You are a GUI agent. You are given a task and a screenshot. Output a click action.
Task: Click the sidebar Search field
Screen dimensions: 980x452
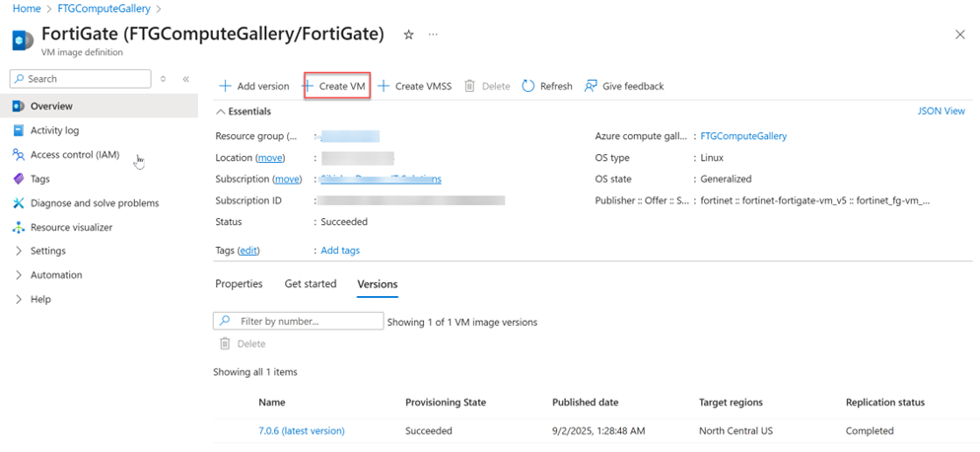pyautogui.click(x=81, y=79)
